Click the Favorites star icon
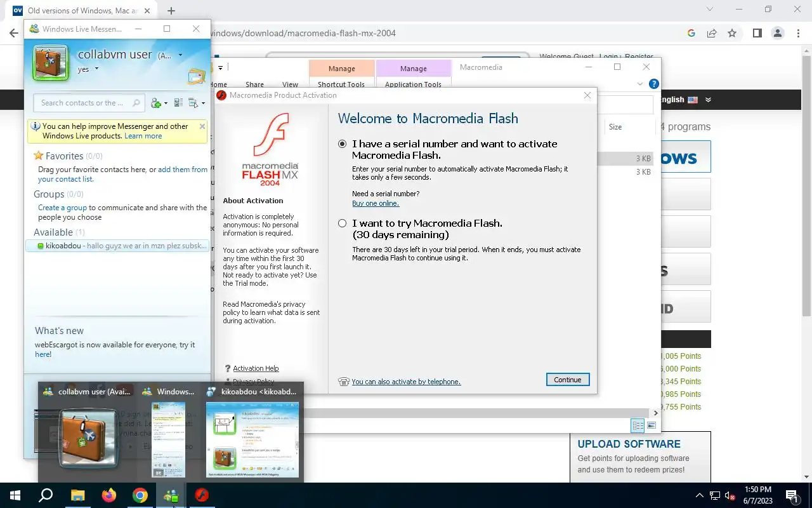This screenshot has width=812, height=508. 39,156
